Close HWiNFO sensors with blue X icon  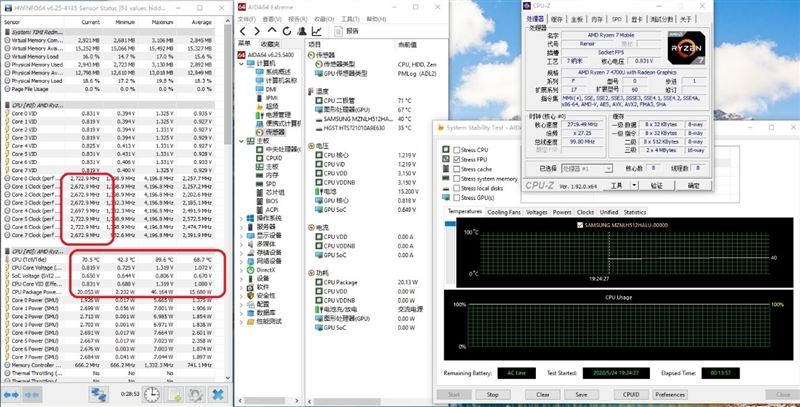[x=218, y=394]
